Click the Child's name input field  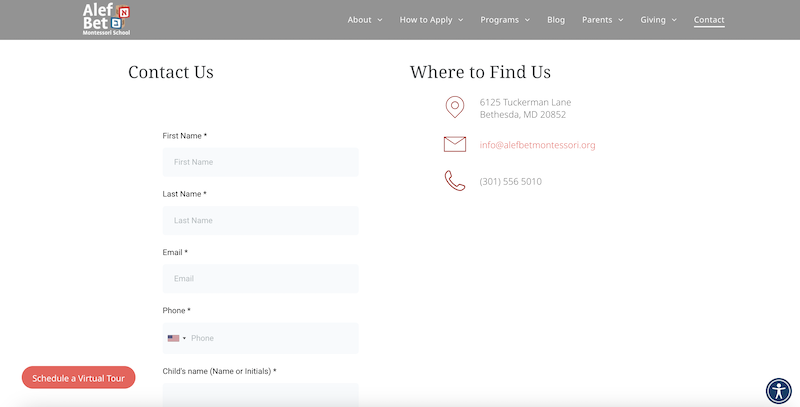pyautogui.click(x=260, y=395)
